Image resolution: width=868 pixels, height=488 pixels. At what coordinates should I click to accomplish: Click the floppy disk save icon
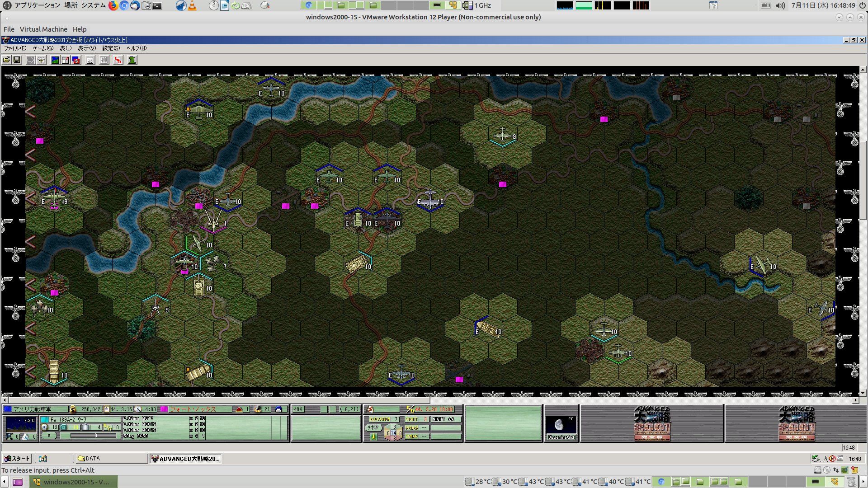coord(17,60)
